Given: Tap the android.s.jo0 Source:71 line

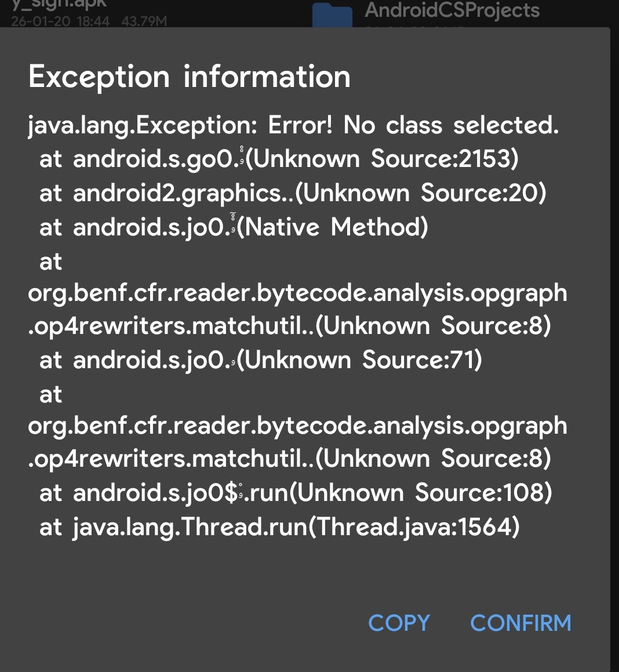Looking at the screenshot, I should 261,359.
